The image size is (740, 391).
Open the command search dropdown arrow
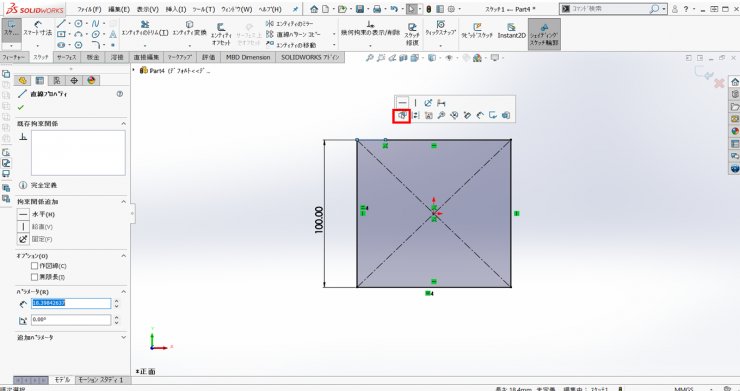point(664,9)
